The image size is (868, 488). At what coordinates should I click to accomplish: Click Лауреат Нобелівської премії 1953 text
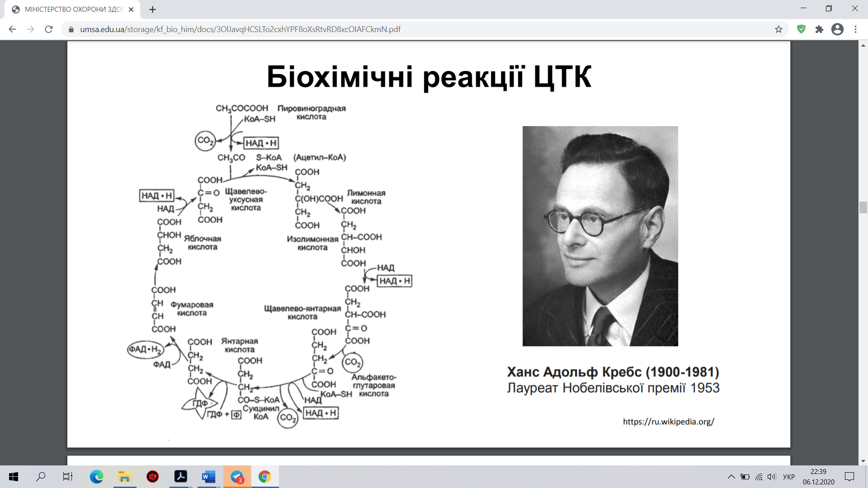pyautogui.click(x=613, y=388)
